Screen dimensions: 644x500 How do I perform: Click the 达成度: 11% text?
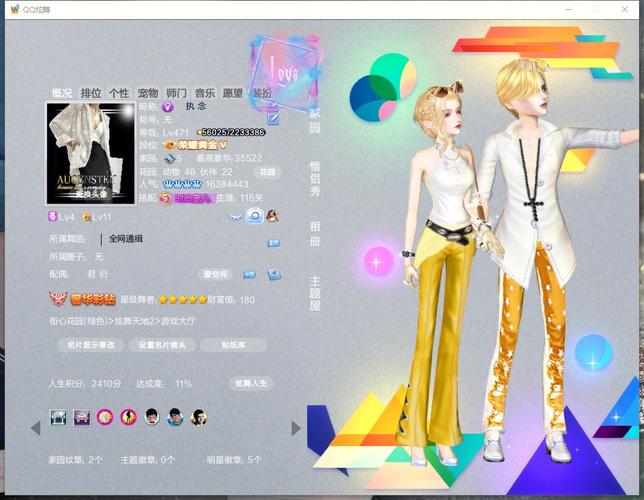[x=164, y=384]
